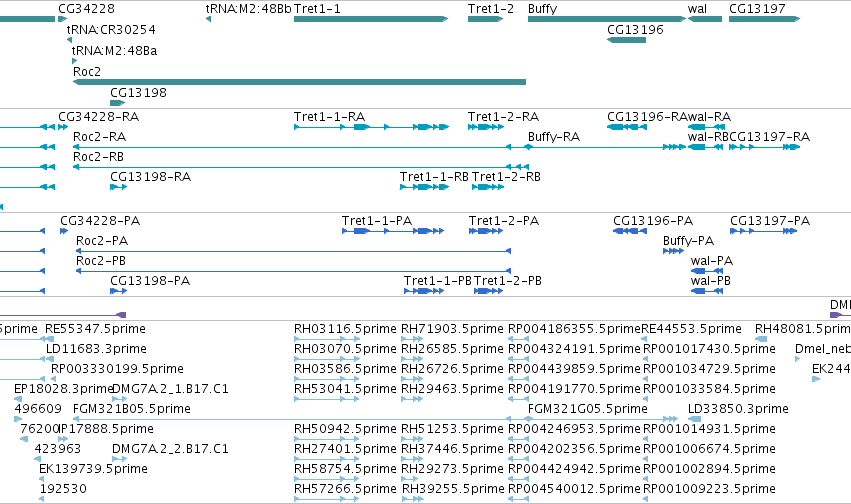
Task: Click RP001017430.5prime EST label
Action: (x=709, y=349)
